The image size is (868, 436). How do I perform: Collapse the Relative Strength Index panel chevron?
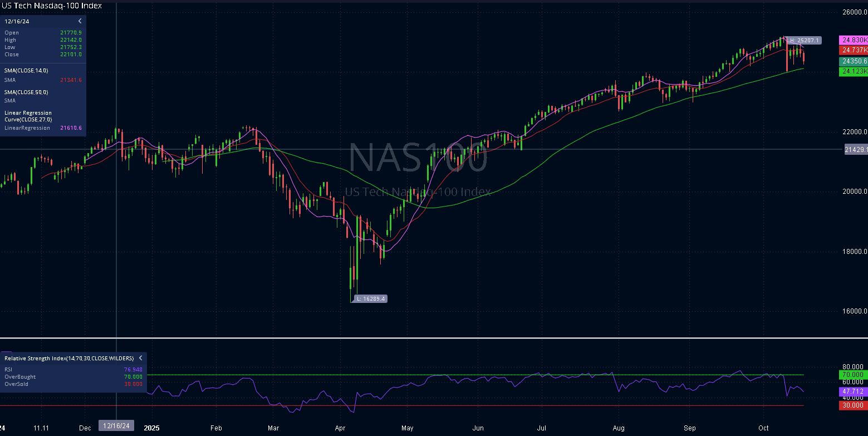[140, 358]
